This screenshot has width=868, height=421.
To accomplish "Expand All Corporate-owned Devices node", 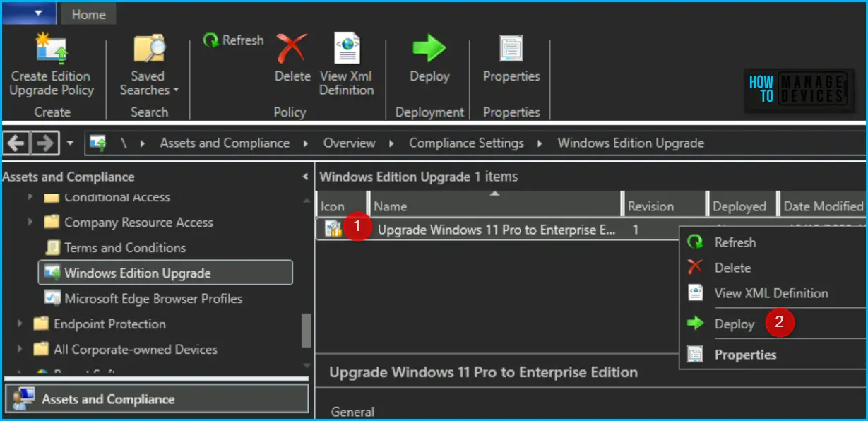I will coord(20,350).
